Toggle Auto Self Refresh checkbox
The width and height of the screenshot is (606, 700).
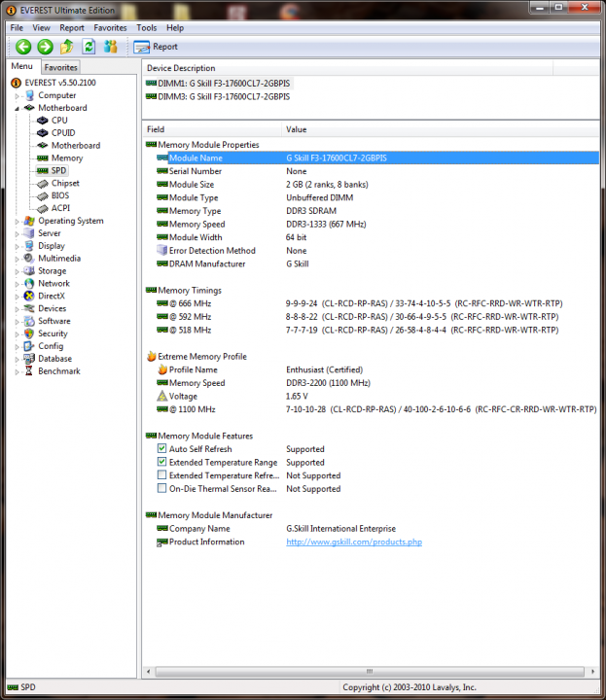pyautogui.click(x=162, y=448)
